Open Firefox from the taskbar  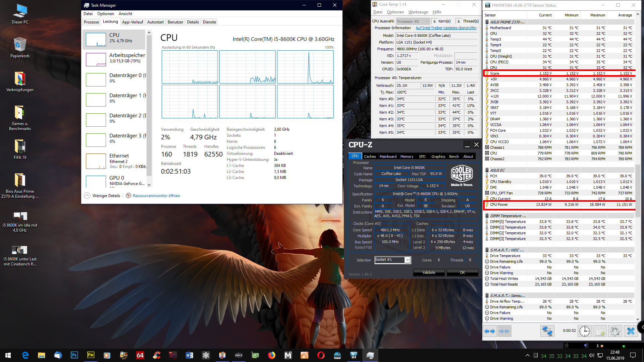coord(271,355)
